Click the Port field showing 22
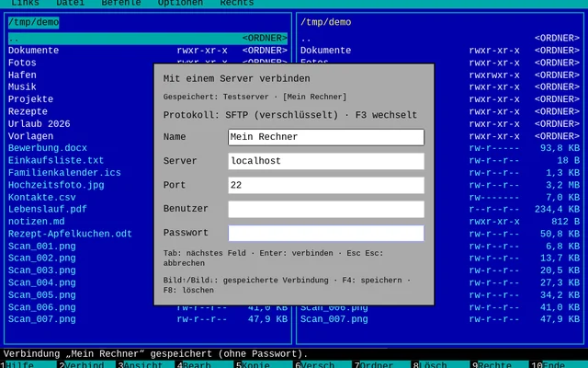This screenshot has width=588, height=368. pos(326,185)
